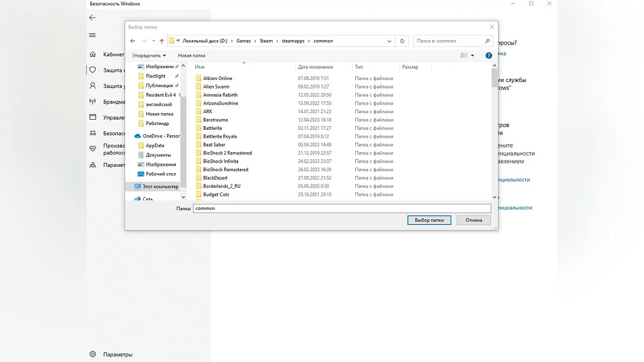Click the shield protection icon in sidebar

tap(93, 70)
